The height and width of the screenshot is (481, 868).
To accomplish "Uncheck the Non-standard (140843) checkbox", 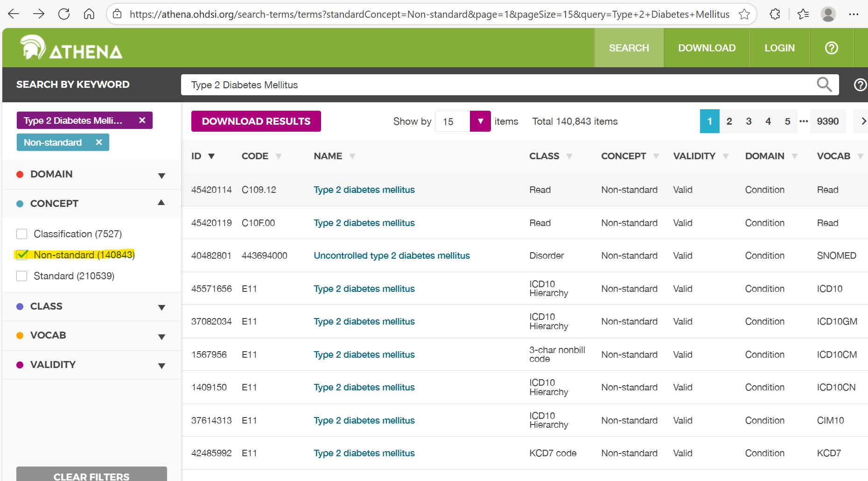I will click(x=22, y=255).
